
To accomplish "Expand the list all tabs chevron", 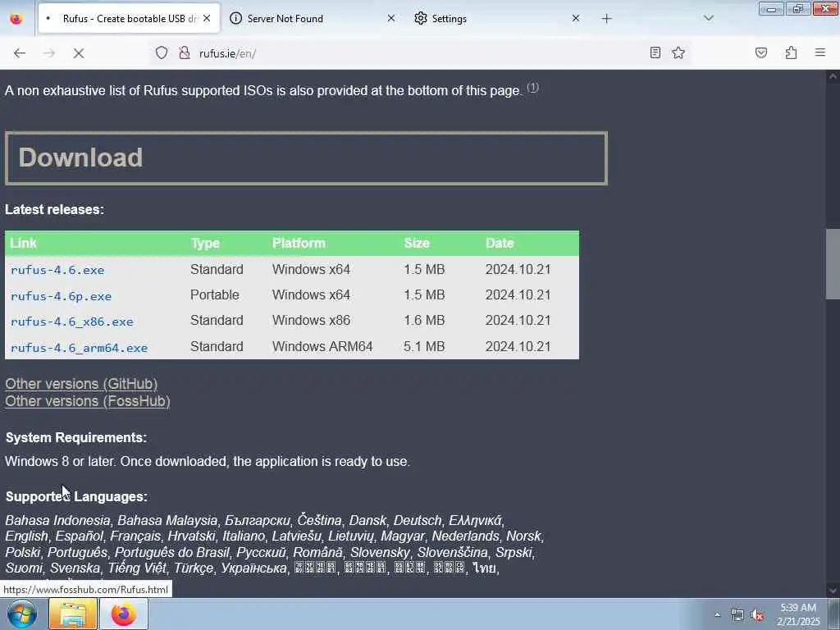I will [x=708, y=18].
